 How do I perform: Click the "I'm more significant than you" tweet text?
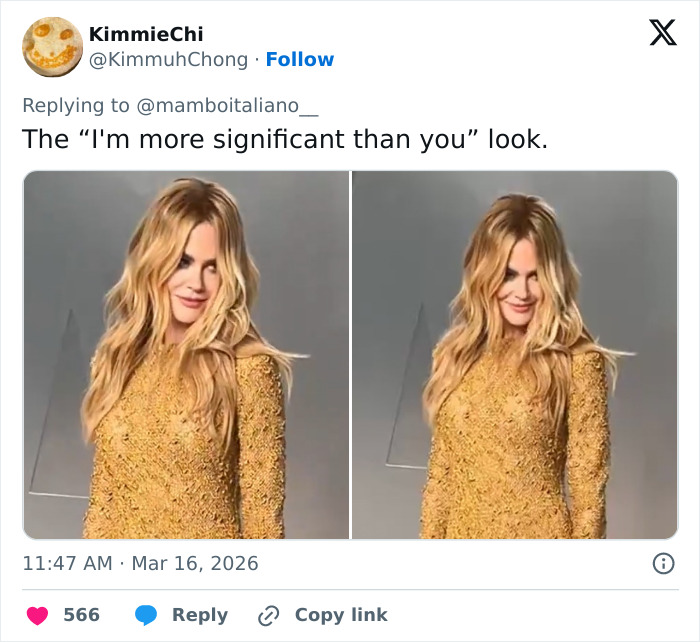(x=285, y=139)
